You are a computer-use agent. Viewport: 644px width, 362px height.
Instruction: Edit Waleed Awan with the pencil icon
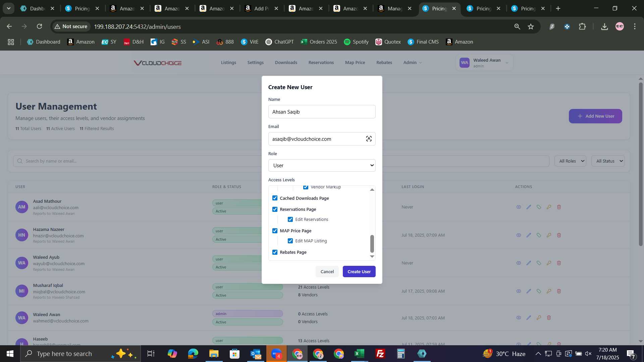coord(529,318)
